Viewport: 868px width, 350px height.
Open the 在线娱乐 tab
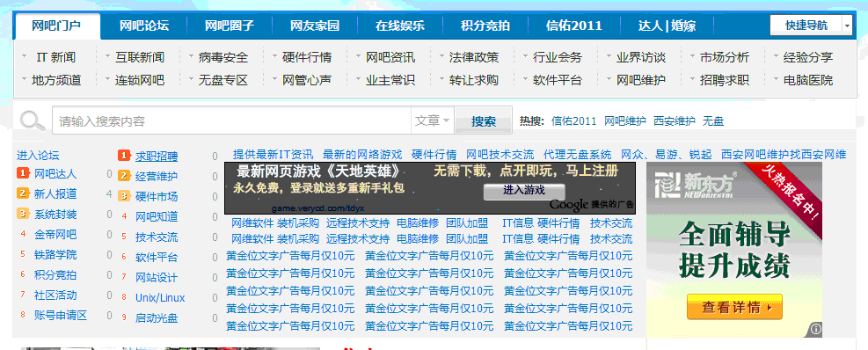coord(399,26)
